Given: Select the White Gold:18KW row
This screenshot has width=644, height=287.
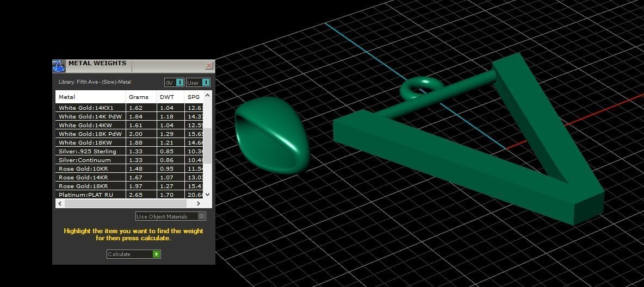Looking at the screenshot, I should pos(130,142).
